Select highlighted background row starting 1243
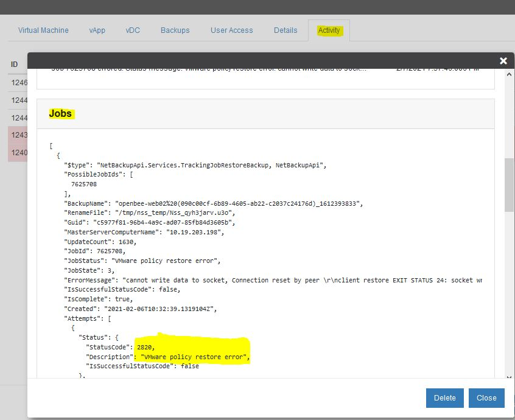The image size is (515, 420). pyautogui.click(x=18, y=135)
